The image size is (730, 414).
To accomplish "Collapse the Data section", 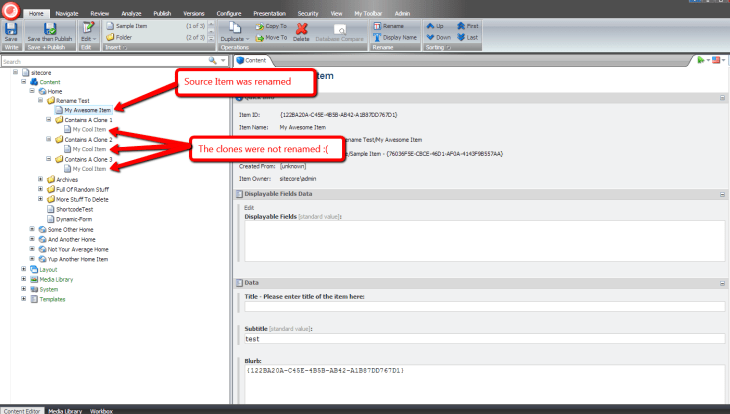I will (x=721, y=283).
